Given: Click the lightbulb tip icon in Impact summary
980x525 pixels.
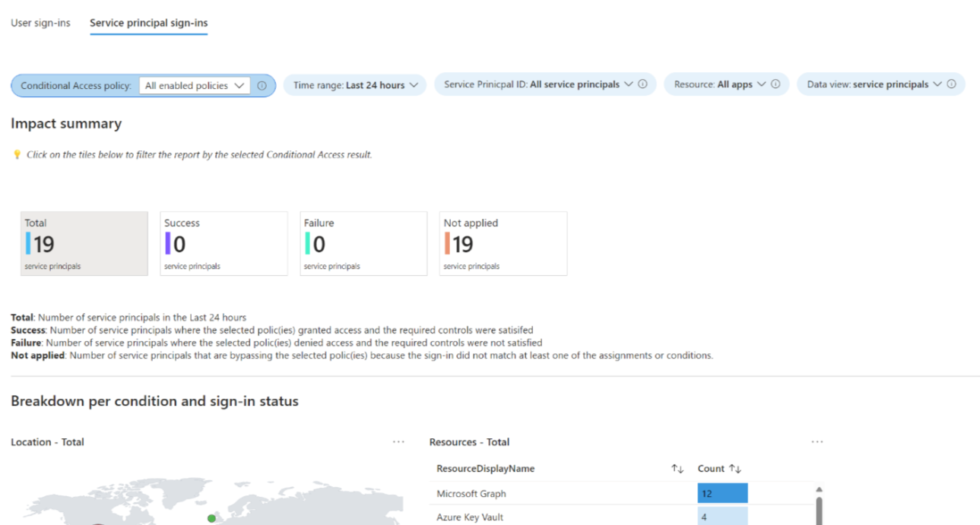Looking at the screenshot, I should click(x=17, y=153).
